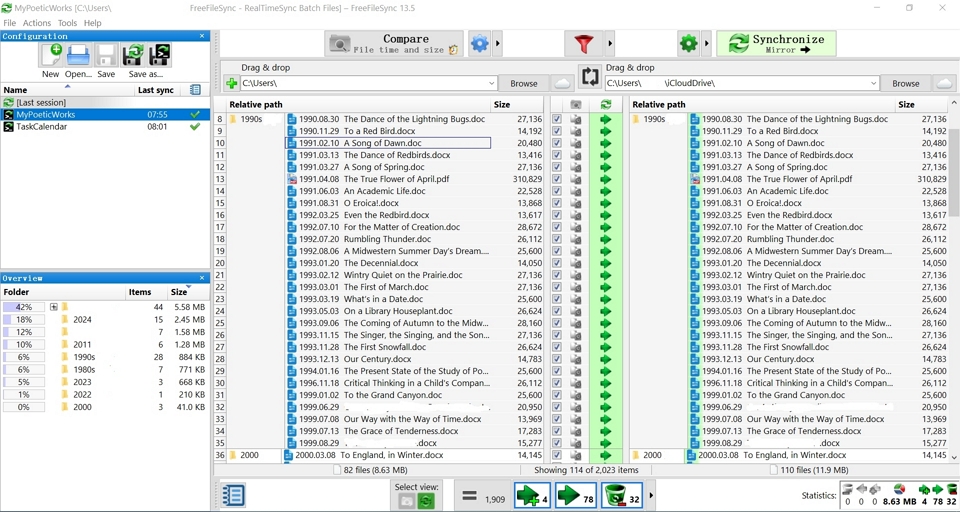
Task: Click the category icon for O Eroica!.docx row
Action: point(576,203)
